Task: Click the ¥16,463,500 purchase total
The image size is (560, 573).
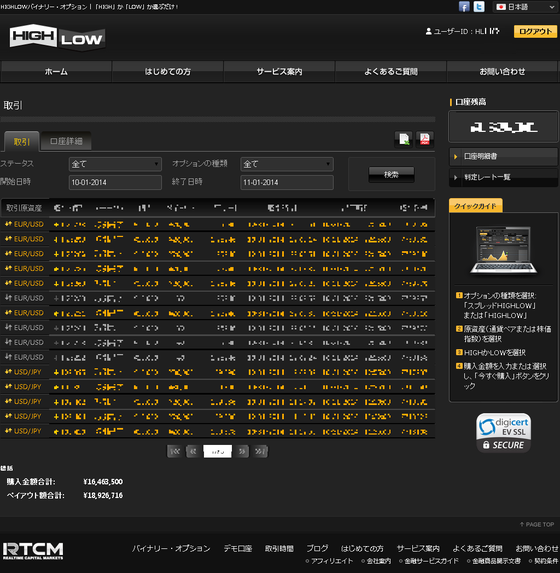Action: 103,482
